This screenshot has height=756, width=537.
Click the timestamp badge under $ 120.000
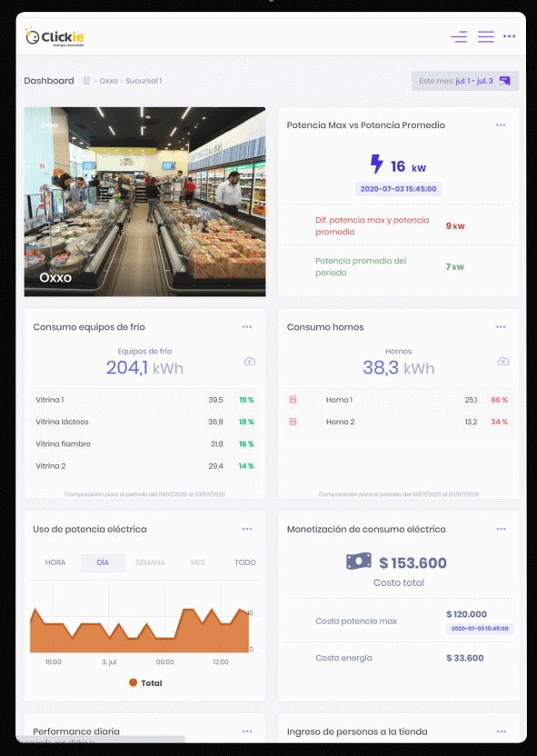tap(480, 629)
